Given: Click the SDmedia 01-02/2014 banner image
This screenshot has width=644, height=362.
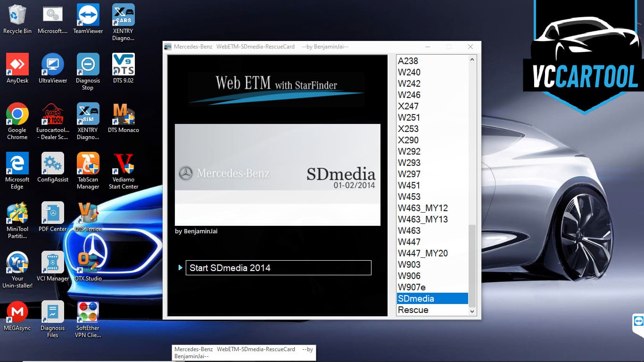Looking at the screenshot, I should point(278,175).
